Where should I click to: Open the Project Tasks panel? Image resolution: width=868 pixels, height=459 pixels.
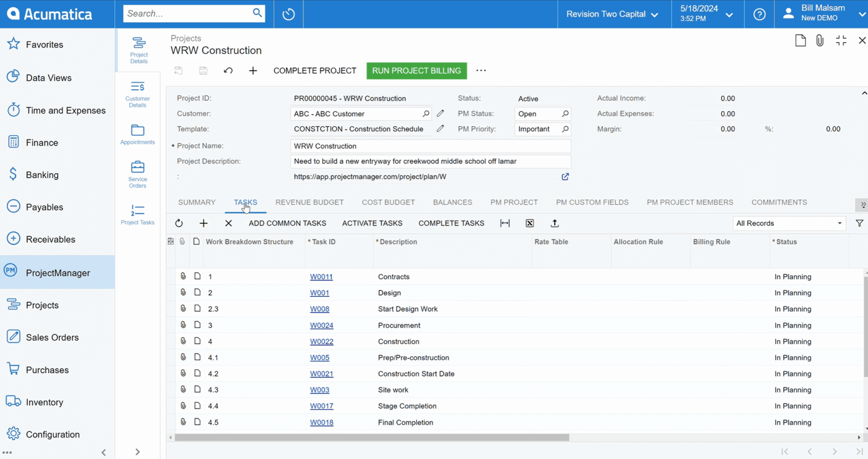(137, 214)
